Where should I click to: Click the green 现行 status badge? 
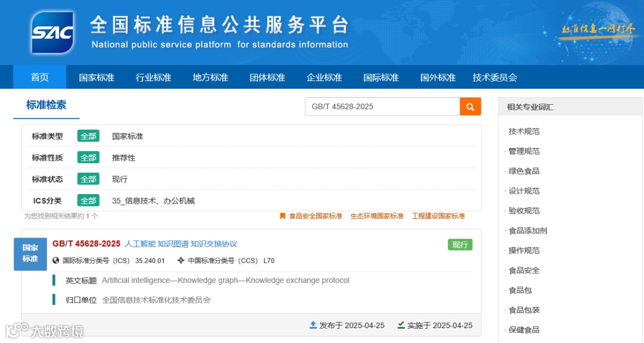point(460,245)
